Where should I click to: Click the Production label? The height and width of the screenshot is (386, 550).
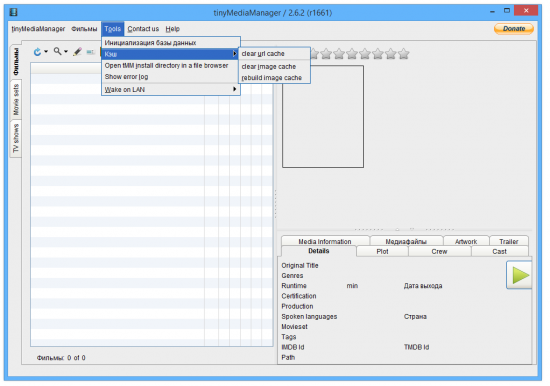297,306
